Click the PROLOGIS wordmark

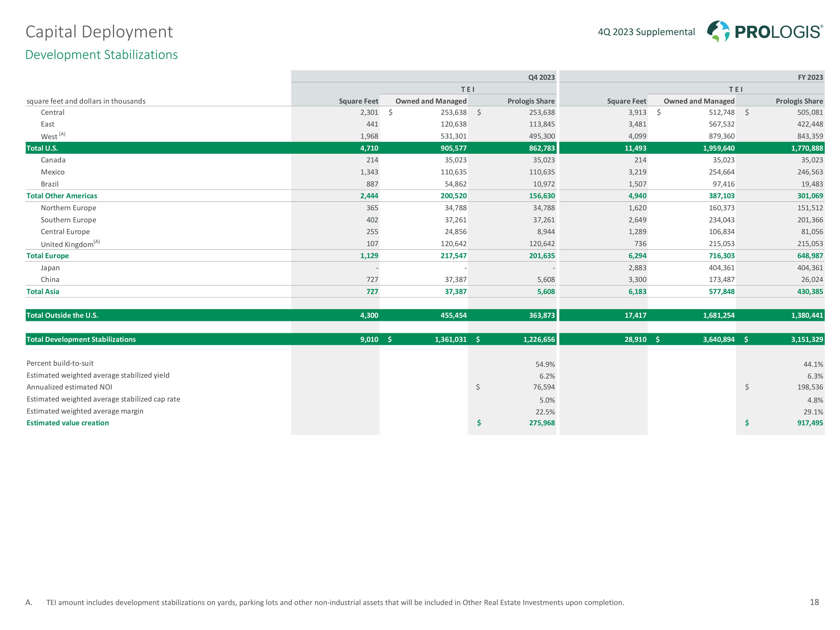pos(778,32)
